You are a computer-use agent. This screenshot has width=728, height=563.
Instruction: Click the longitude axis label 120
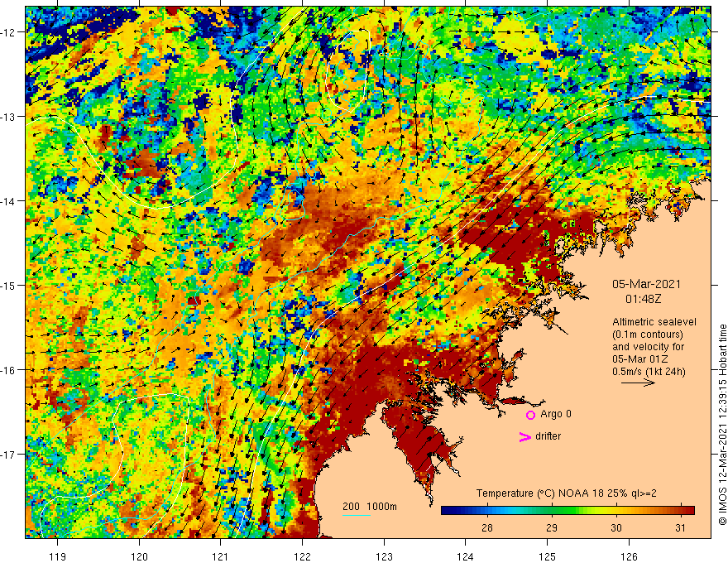coord(139,556)
